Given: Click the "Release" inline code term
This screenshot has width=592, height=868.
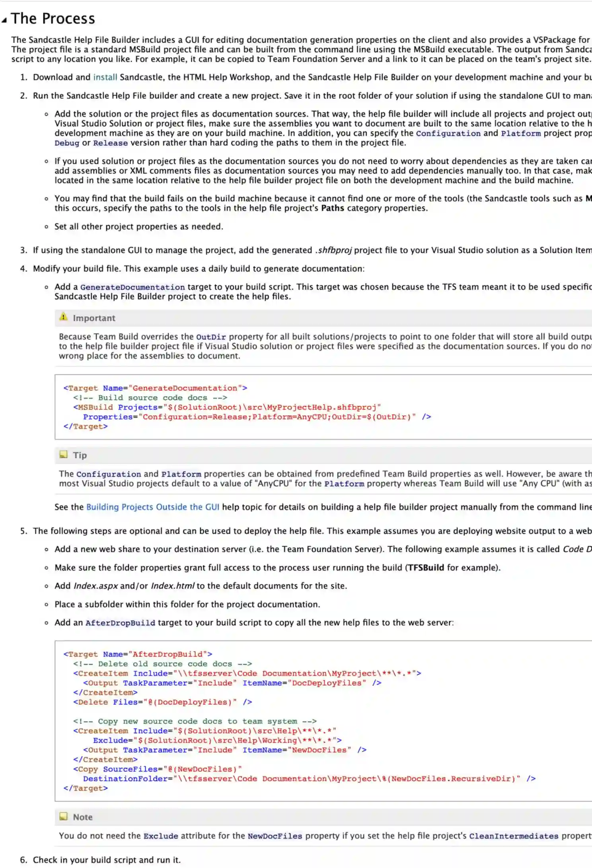Looking at the screenshot, I should point(110,143).
